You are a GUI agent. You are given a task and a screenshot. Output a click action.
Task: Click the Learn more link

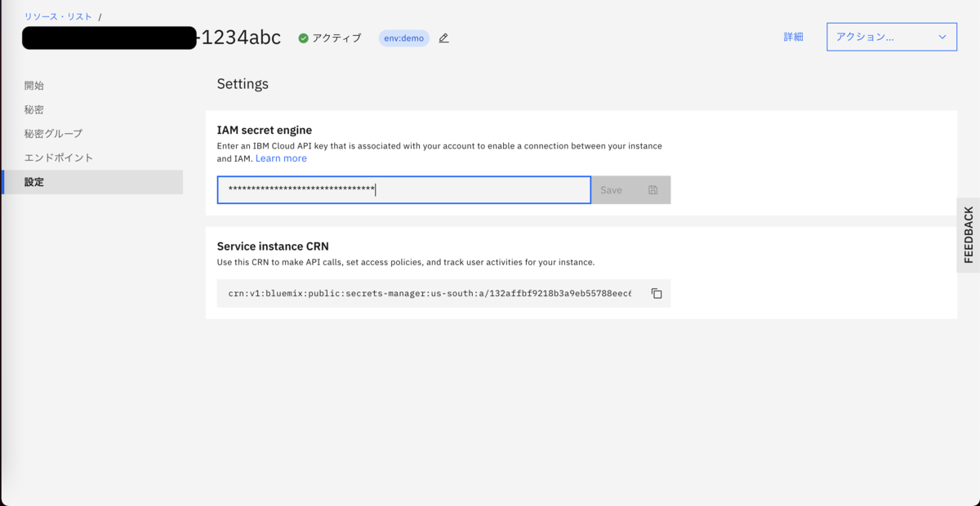(281, 158)
